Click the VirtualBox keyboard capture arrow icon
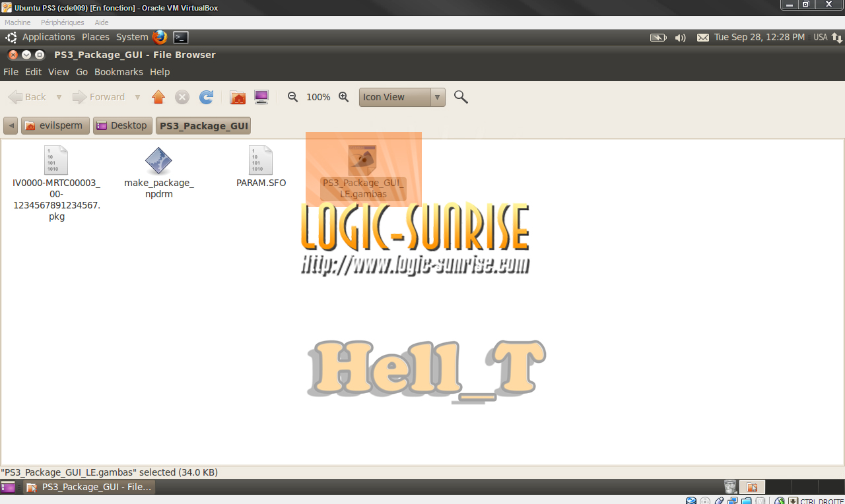This screenshot has width=845, height=504. click(x=794, y=500)
